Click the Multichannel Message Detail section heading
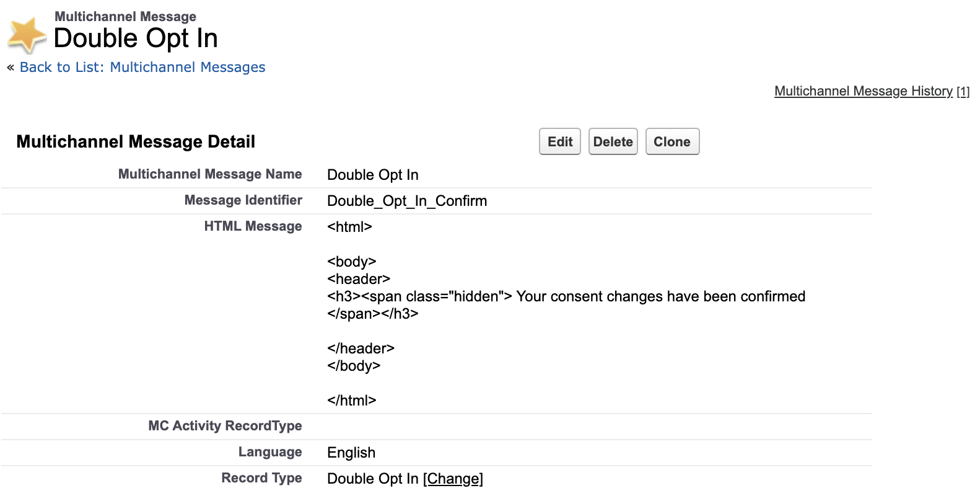This screenshot has width=980, height=501. 136,142
